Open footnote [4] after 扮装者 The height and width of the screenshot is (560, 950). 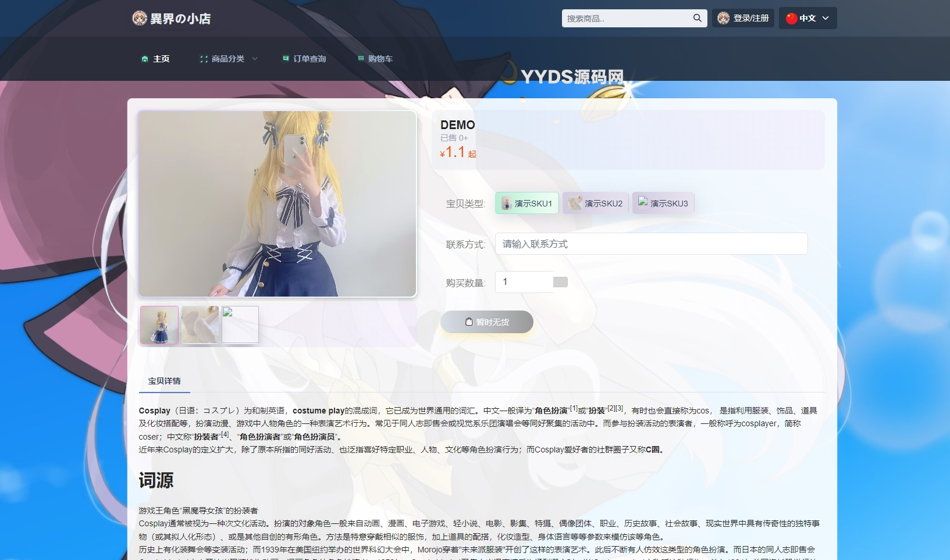(x=225, y=434)
